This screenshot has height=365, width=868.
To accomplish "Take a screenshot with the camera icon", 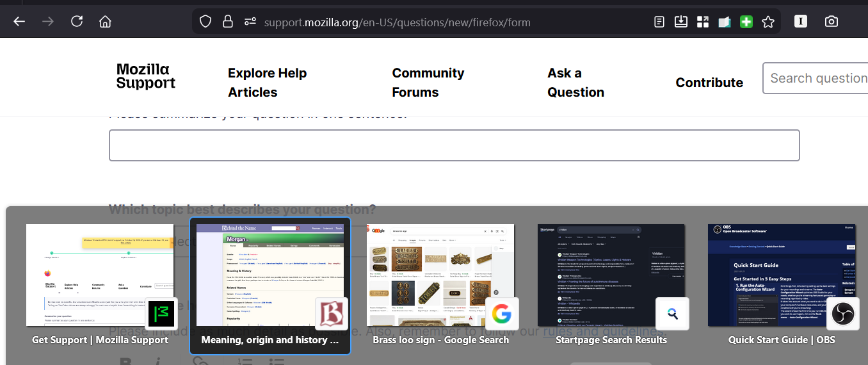I will click(x=832, y=22).
